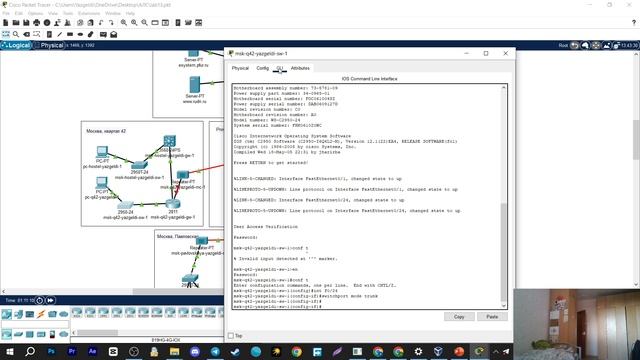The image size is (640, 360).
Task: Click the Server-PT www.rudn.ru device
Action: (195, 85)
